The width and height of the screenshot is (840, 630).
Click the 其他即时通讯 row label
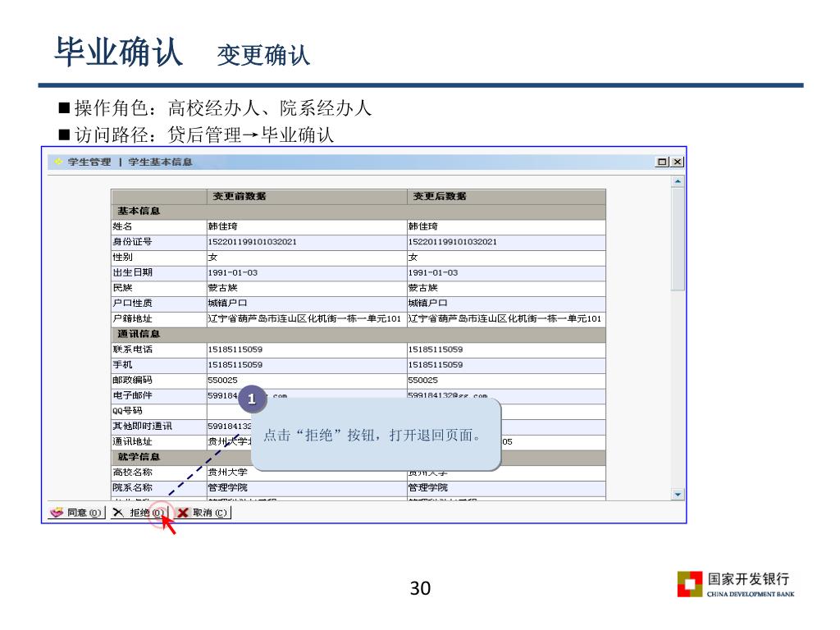coord(142,426)
